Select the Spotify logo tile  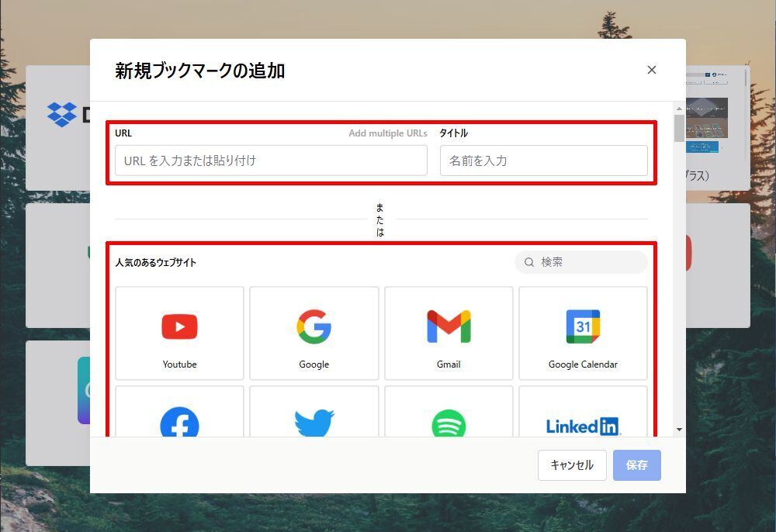pyautogui.click(x=449, y=411)
